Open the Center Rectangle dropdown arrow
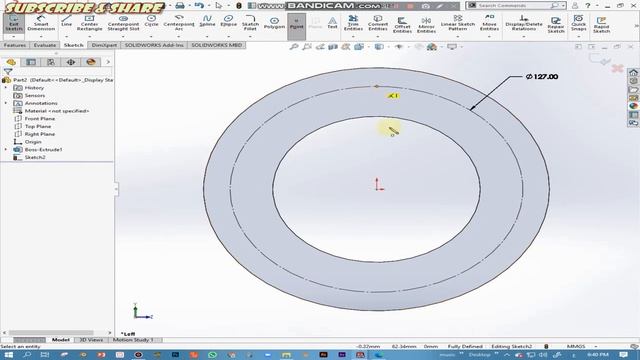640x360 pixels. pyautogui.click(x=89, y=37)
